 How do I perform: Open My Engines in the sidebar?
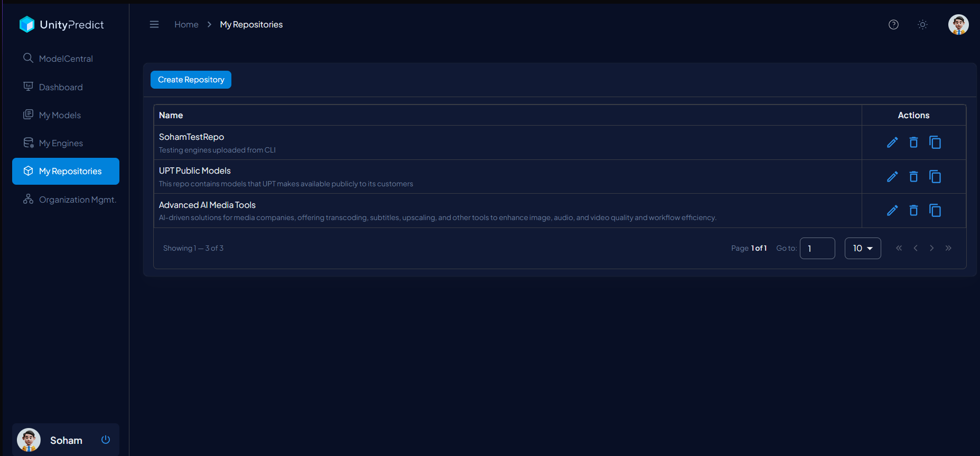coord(61,143)
